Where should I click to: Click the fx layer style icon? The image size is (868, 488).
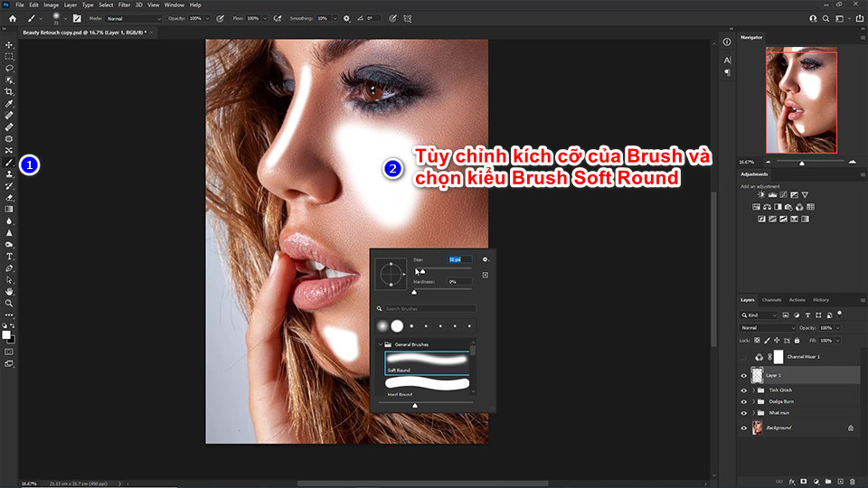click(791, 482)
